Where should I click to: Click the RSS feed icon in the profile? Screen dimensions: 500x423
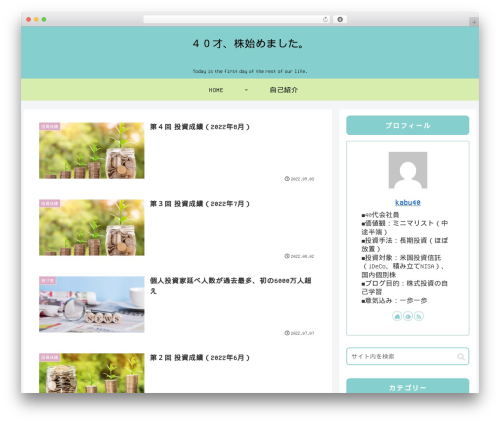point(419,316)
